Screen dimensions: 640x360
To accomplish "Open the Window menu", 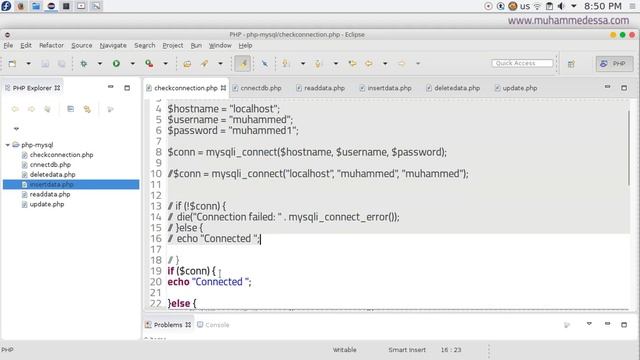I will click(x=220, y=45).
